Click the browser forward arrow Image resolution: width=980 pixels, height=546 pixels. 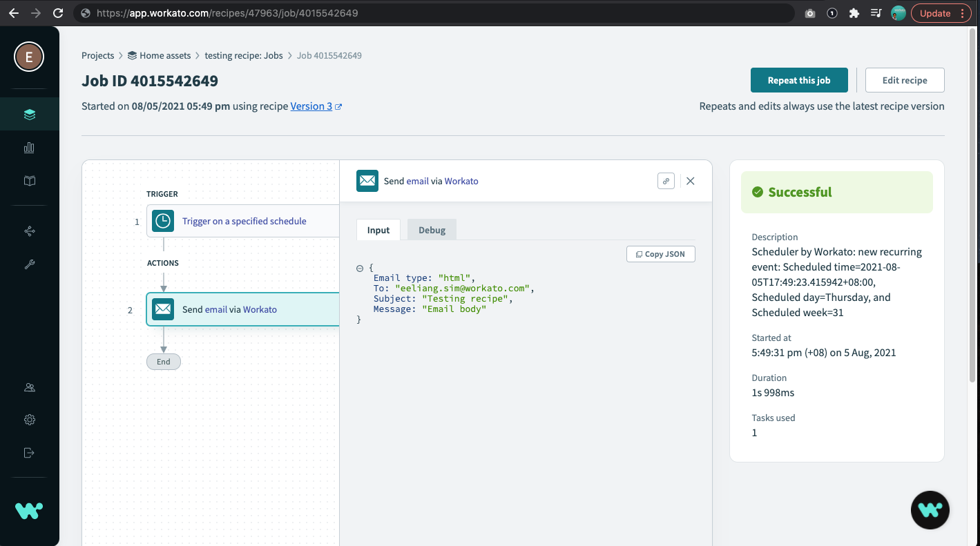36,13
